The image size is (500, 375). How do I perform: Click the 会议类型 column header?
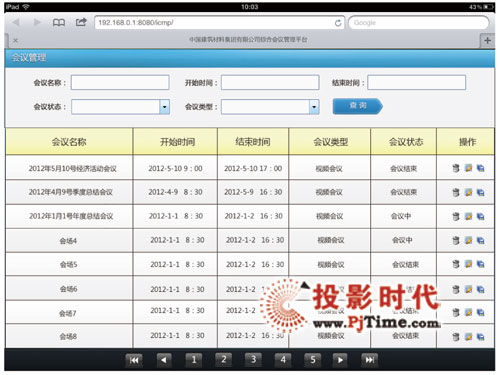(x=330, y=142)
